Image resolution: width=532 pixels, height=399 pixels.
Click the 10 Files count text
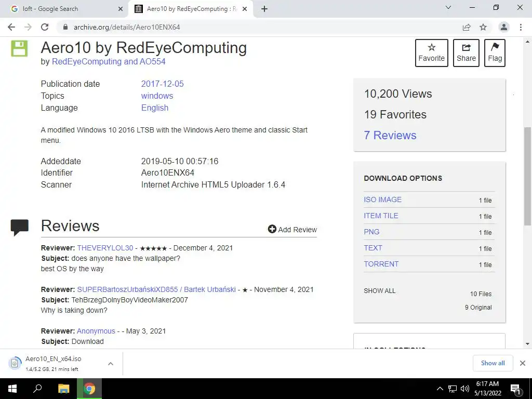[481, 294]
